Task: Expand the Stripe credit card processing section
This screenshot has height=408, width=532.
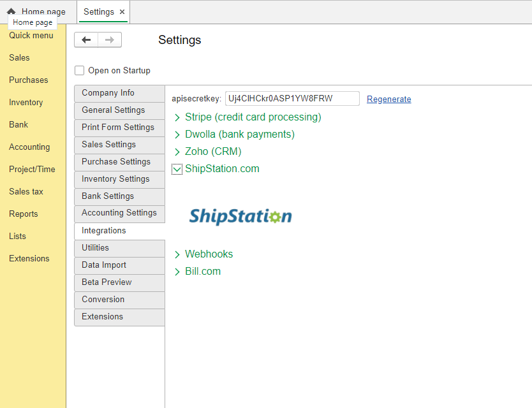Action: coord(177,117)
